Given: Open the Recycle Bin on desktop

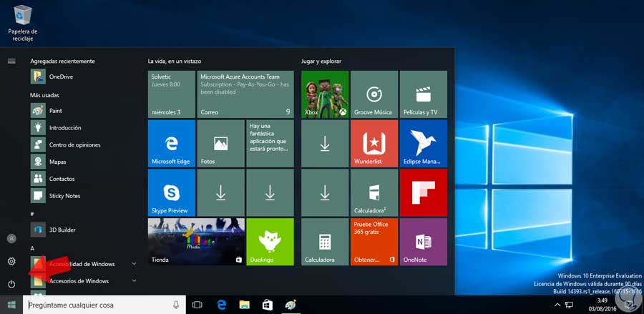Looking at the screenshot, I should [23, 23].
